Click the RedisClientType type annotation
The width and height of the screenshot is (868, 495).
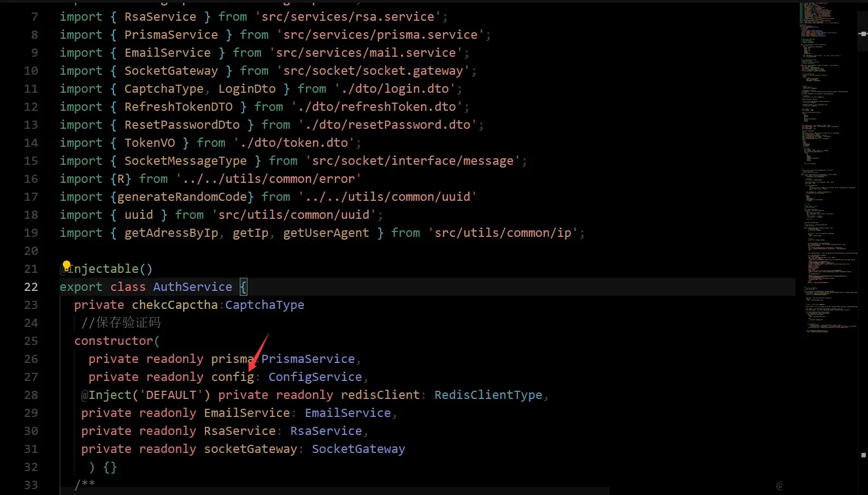click(488, 395)
